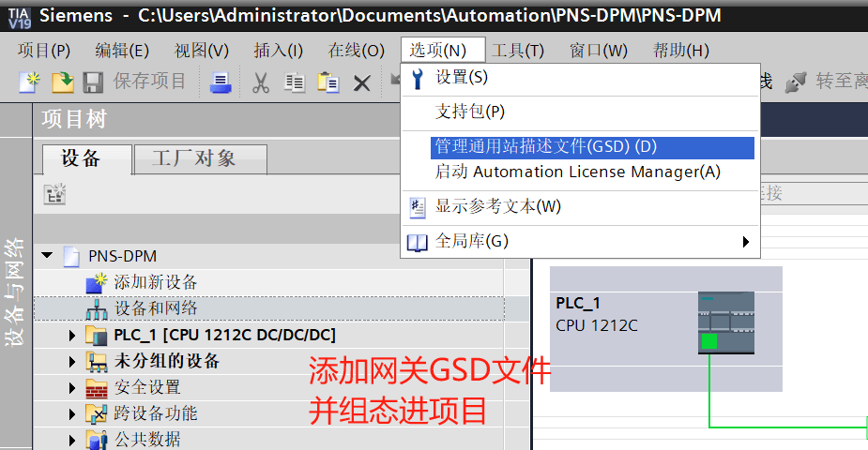
Task: Select the 添加新设备 tree item
Action: click(x=155, y=282)
